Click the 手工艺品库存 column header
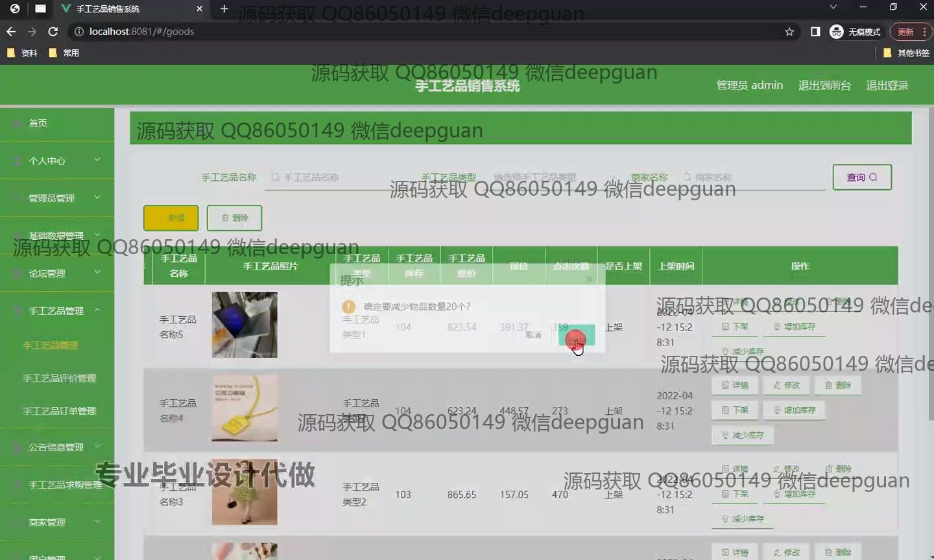 click(414, 266)
